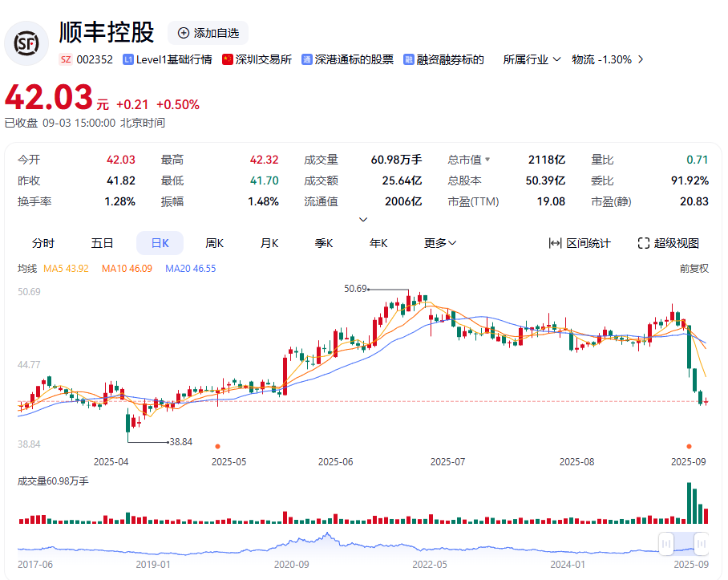The width and height of the screenshot is (728, 580).
Task: Click the 最高 value 42.32
Action: click(264, 160)
